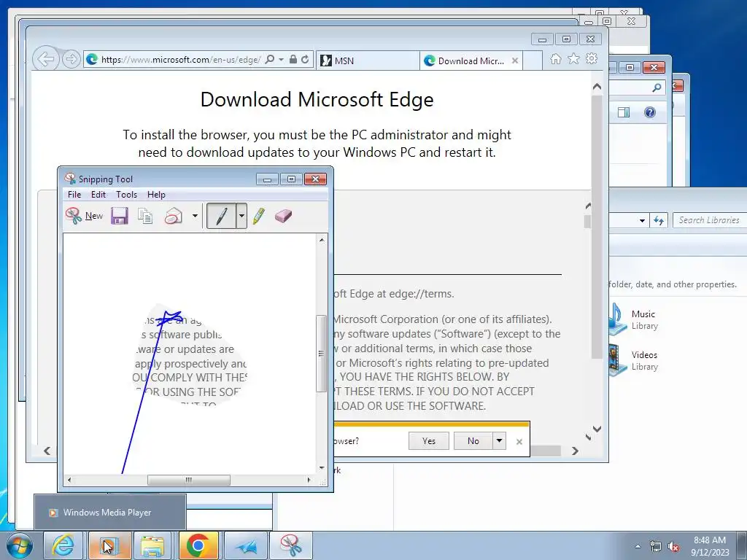This screenshot has height=560, width=747.
Task: Click the Internet Explorer address bar URL
Action: tap(180, 60)
